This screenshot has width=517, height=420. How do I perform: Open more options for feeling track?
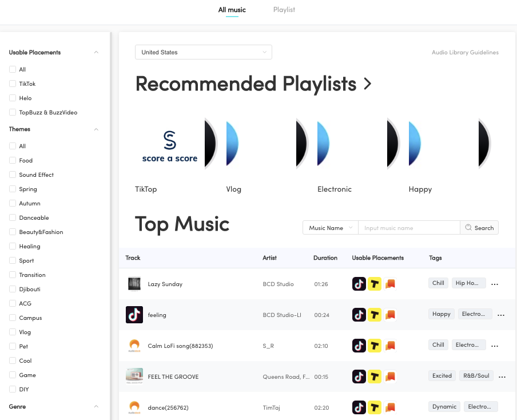(x=501, y=315)
